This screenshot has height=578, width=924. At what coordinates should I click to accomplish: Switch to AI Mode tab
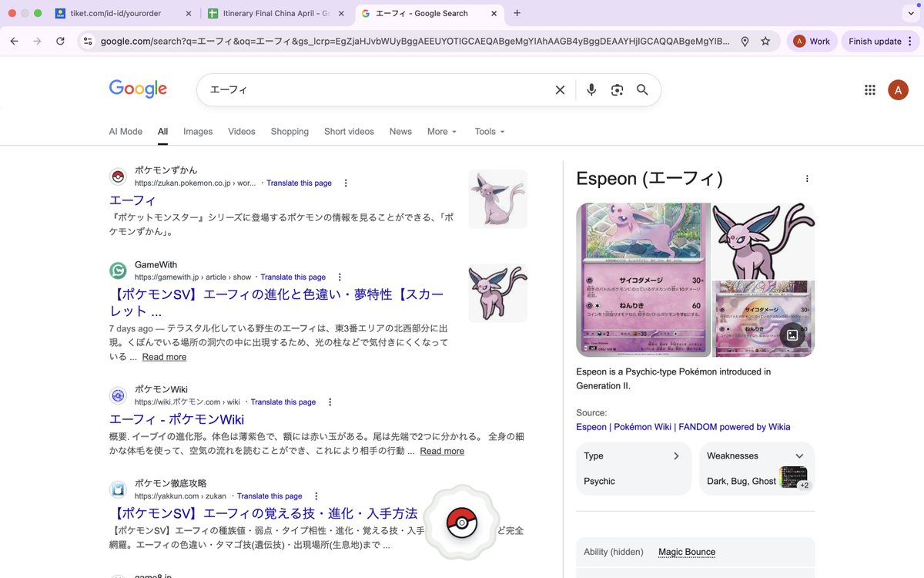126,132
